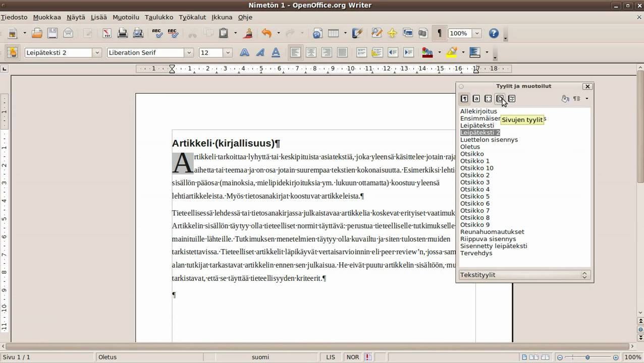Decrease the paragraph indent

coord(393,52)
